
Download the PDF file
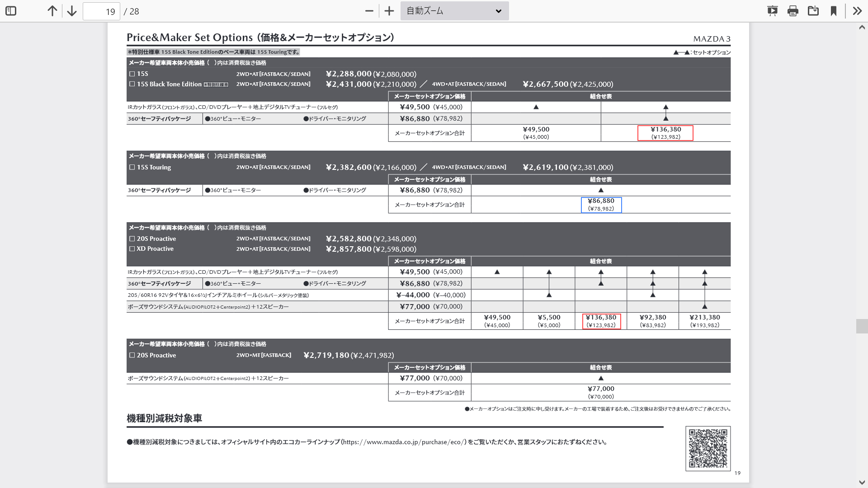tap(813, 11)
